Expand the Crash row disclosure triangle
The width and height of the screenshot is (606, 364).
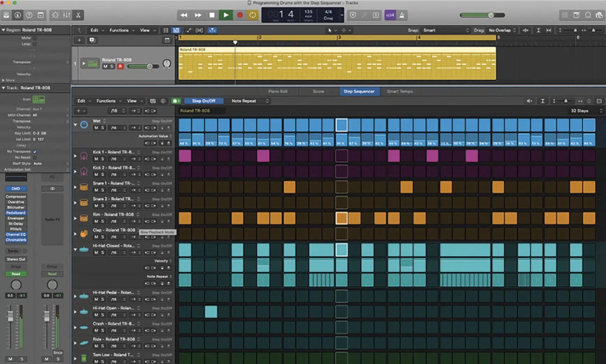75,327
